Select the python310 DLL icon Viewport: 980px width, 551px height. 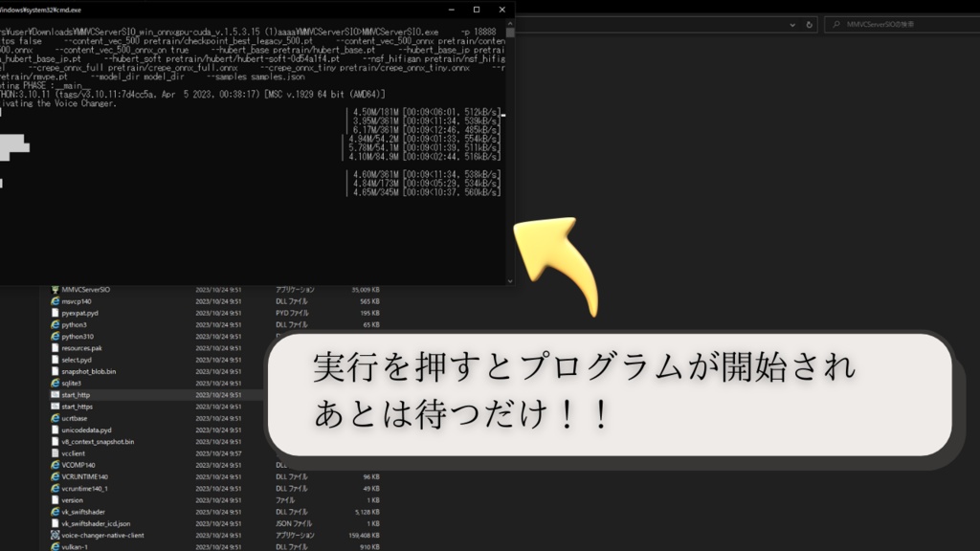(55, 337)
